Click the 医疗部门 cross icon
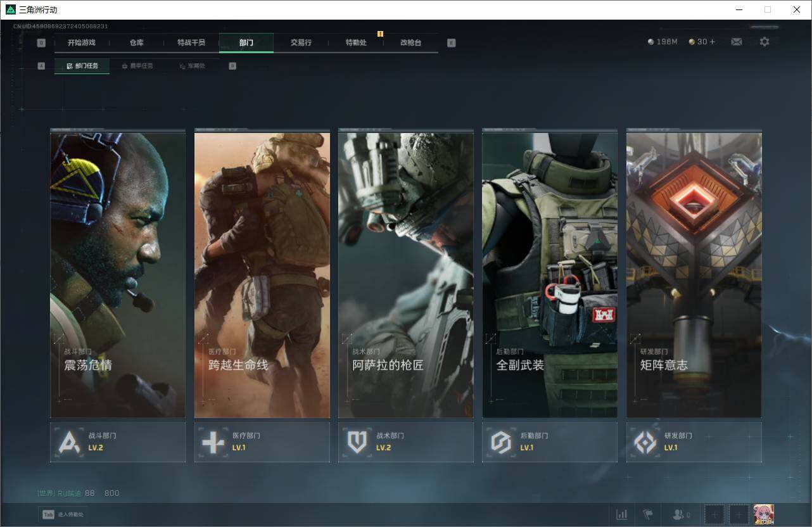The image size is (812, 527). 213,442
